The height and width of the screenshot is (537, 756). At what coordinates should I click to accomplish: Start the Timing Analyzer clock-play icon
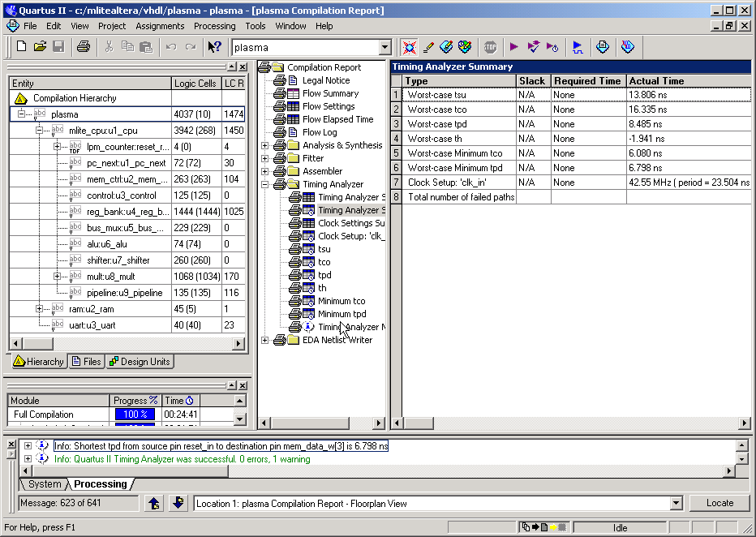[x=552, y=47]
